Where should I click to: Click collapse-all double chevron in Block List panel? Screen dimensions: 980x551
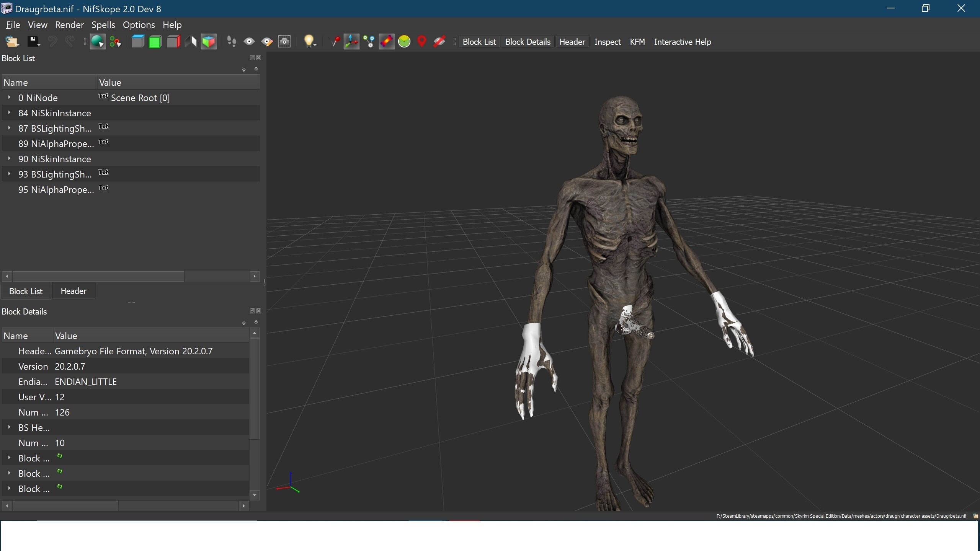pyautogui.click(x=256, y=69)
